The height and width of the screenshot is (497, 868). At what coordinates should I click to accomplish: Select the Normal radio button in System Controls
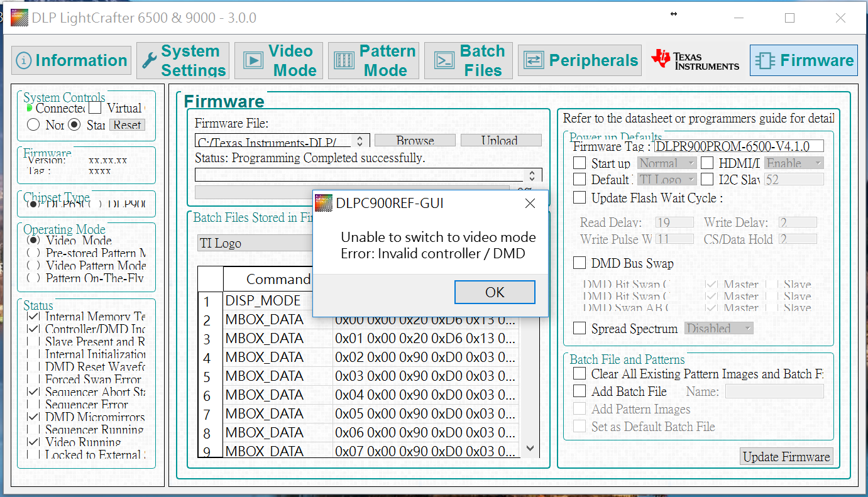point(33,124)
